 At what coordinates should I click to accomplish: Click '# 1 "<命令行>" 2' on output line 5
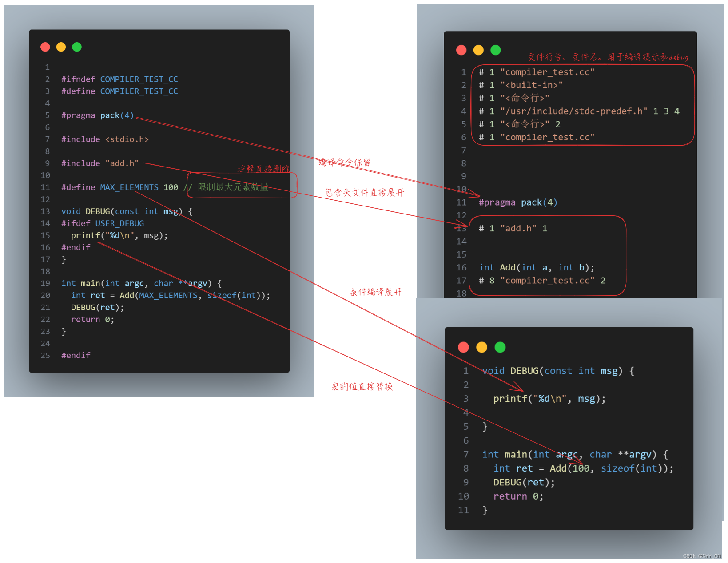pos(520,124)
